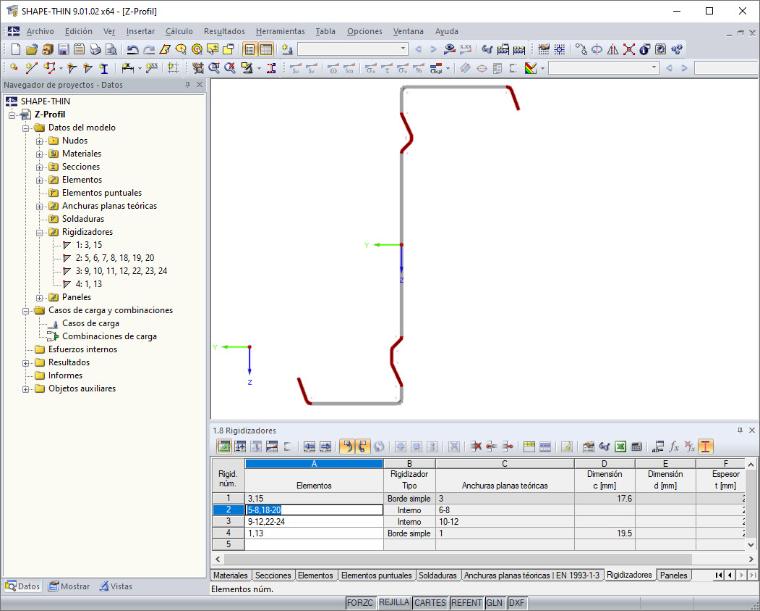Select rigidizador '2: 5, 6, 7, 8, 18, 19, 20'
The height and width of the screenshot is (611, 760).
tap(114, 258)
